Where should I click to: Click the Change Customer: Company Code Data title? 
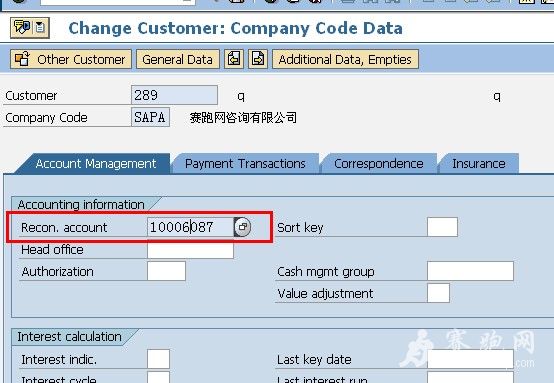tap(235, 28)
